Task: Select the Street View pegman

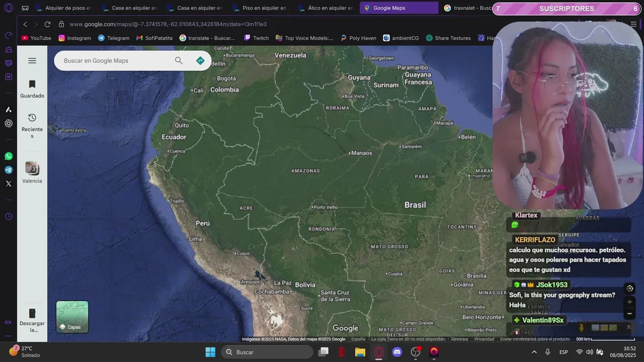Action: coord(582,328)
